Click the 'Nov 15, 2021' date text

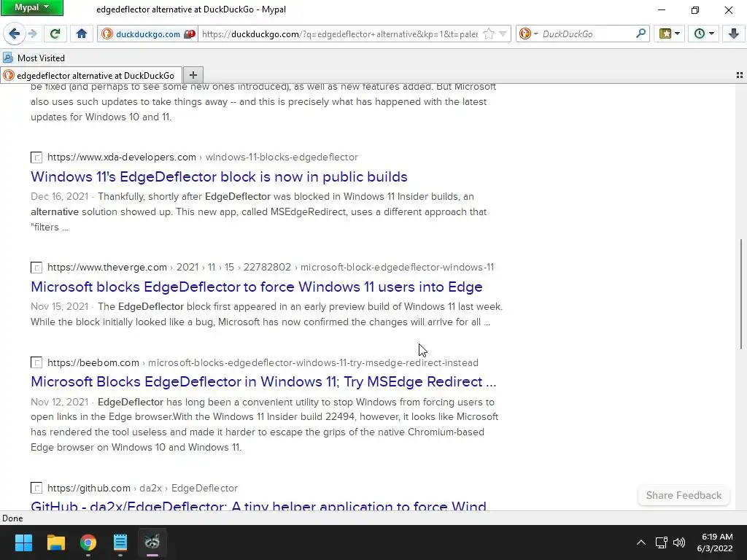click(x=60, y=307)
